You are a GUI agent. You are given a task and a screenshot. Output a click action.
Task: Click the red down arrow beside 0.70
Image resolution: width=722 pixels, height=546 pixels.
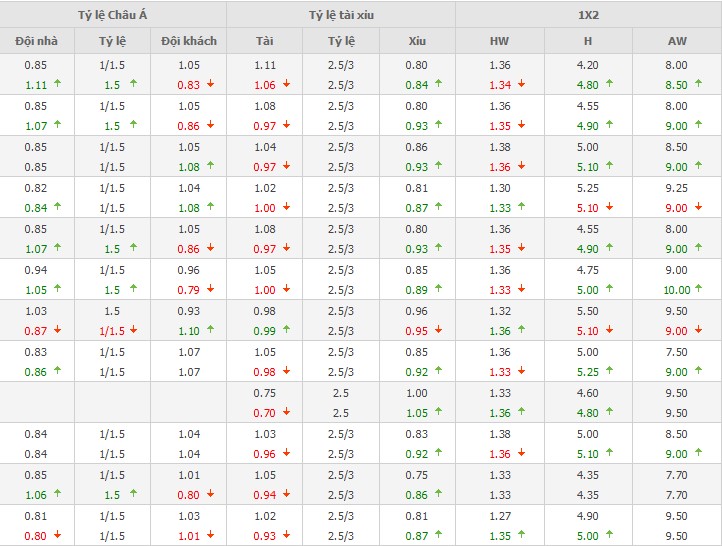[287, 412]
